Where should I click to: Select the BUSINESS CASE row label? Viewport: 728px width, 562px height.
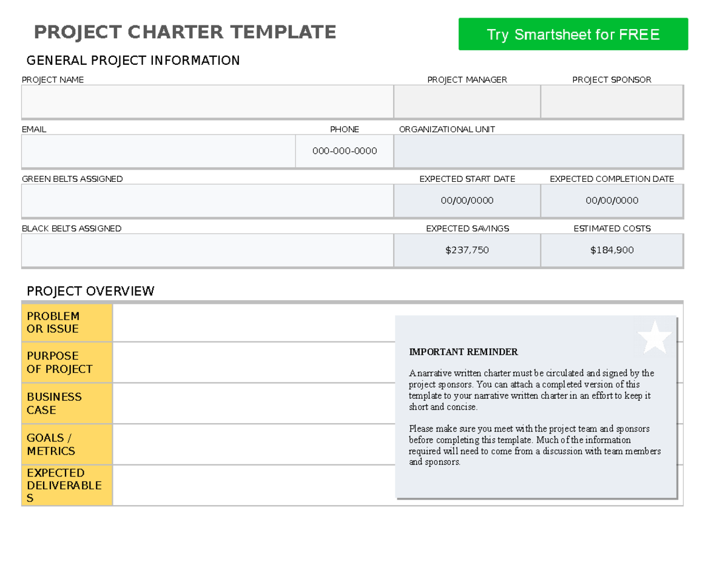pos(67,403)
